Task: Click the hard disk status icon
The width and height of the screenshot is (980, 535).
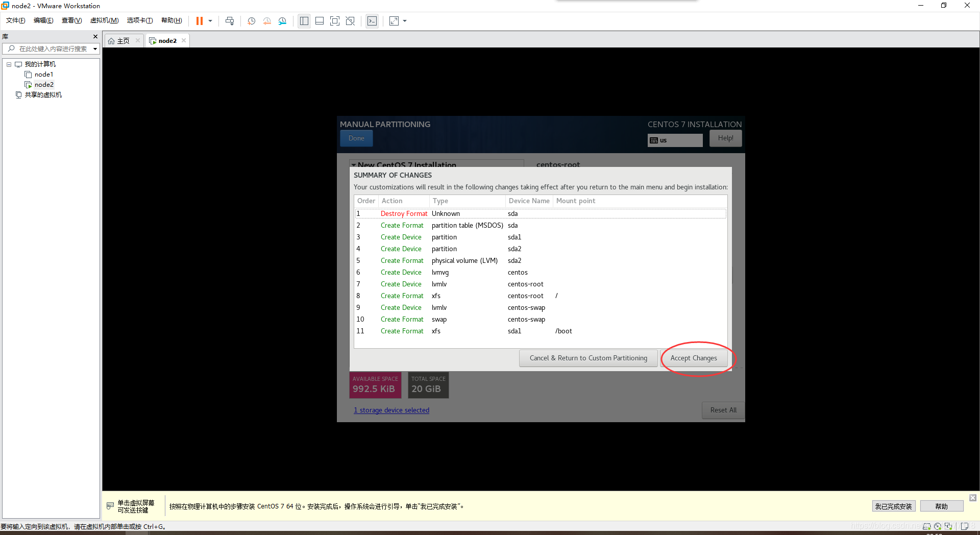Action: pyautogui.click(x=926, y=526)
